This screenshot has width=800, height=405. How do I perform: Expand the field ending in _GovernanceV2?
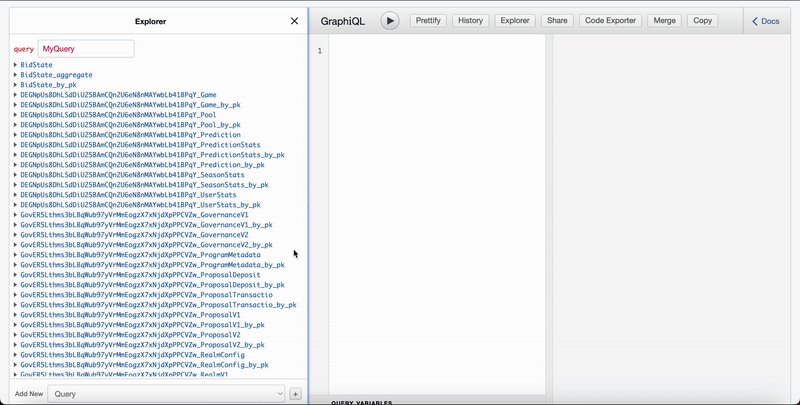pos(141,235)
